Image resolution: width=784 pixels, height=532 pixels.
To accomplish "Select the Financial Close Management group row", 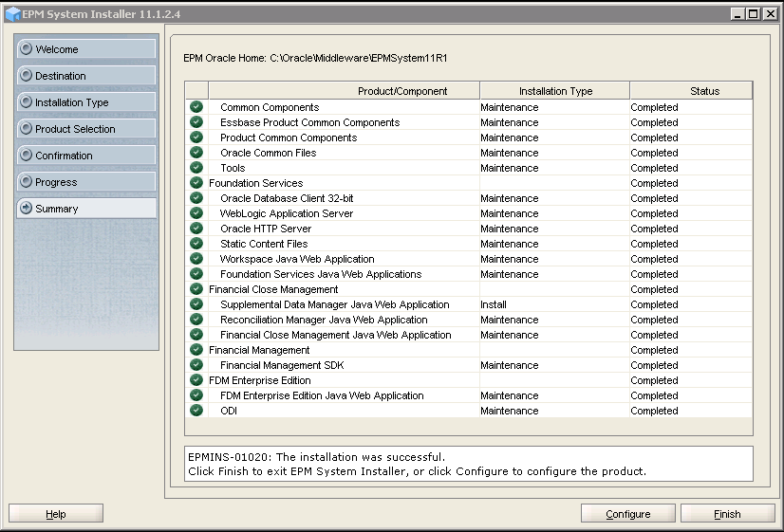I will coord(273,289).
